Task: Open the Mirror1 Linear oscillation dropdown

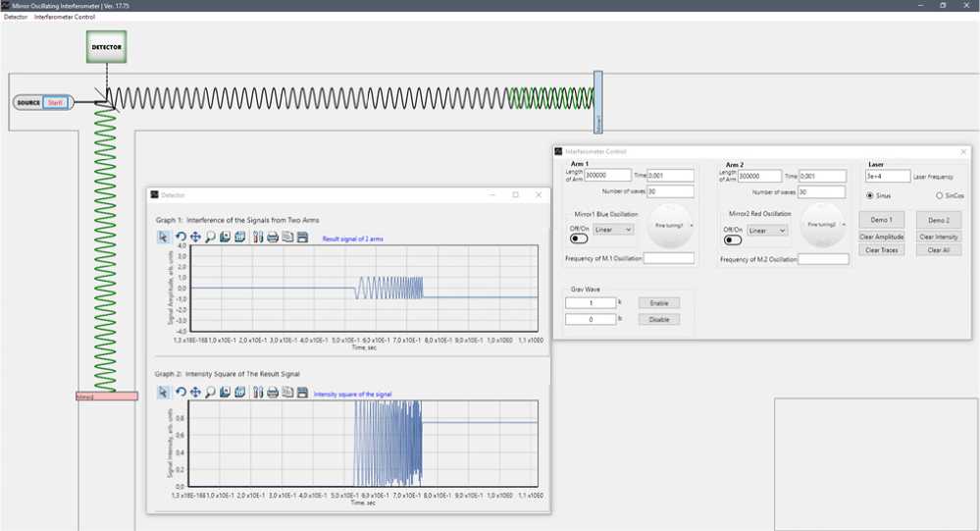Action: click(614, 230)
